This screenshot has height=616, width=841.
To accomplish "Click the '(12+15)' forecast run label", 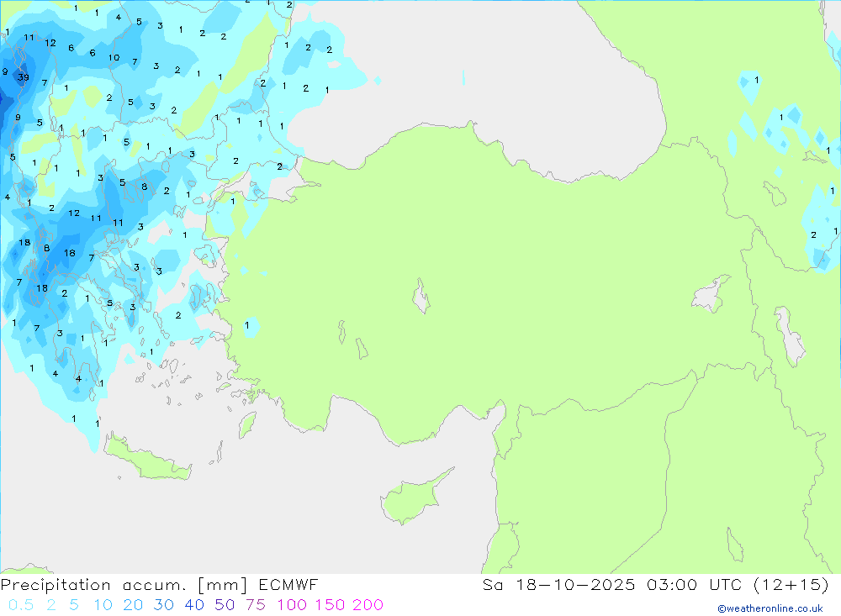I will (791, 585).
